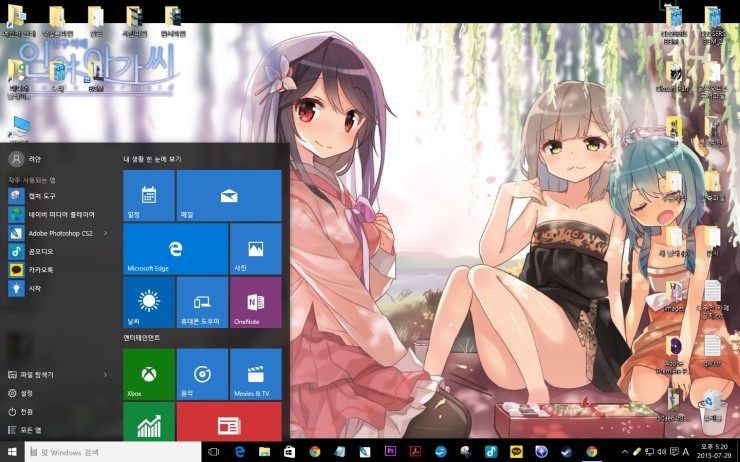Open KakaoTalk yellow icon on taskbar
Viewport: 740px width, 462px height.
pyautogui.click(x=516, y=452)
